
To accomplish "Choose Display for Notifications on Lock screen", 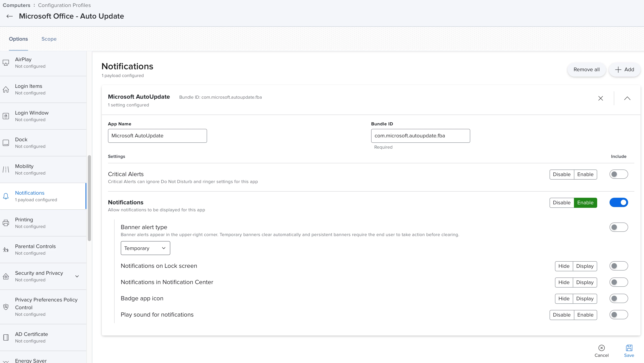I will point(585,266).
